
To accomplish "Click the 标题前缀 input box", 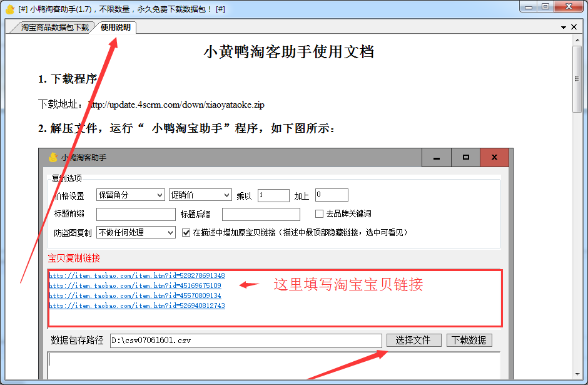I will (x=136, y=214).
